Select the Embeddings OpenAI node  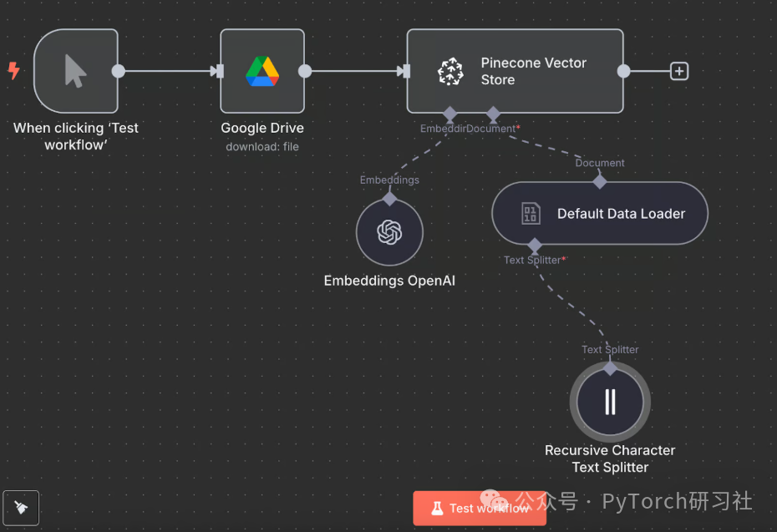pos(389,232)
